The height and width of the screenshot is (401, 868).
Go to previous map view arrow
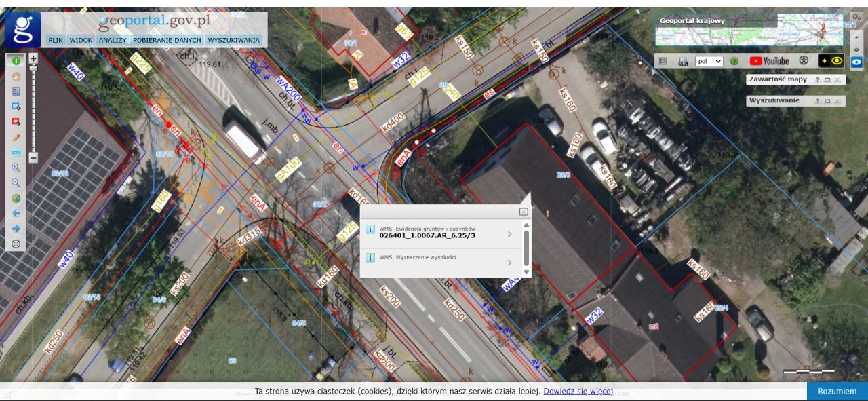16,213
